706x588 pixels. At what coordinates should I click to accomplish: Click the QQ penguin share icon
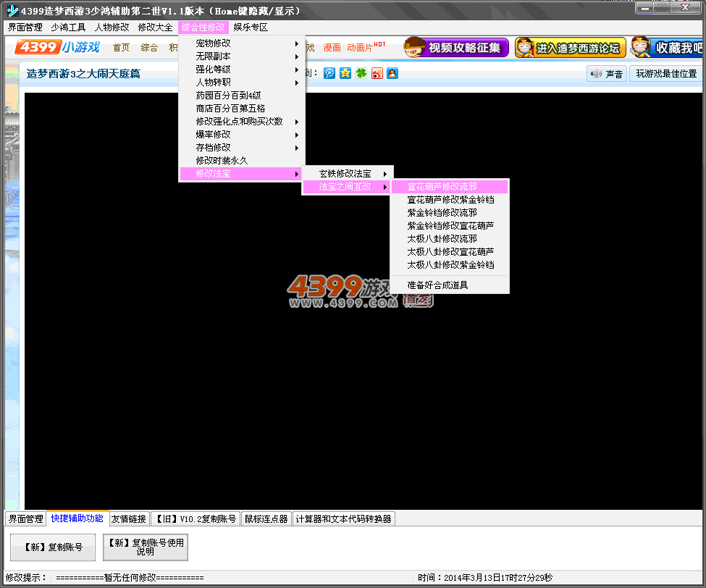click(x=392, y=73)
